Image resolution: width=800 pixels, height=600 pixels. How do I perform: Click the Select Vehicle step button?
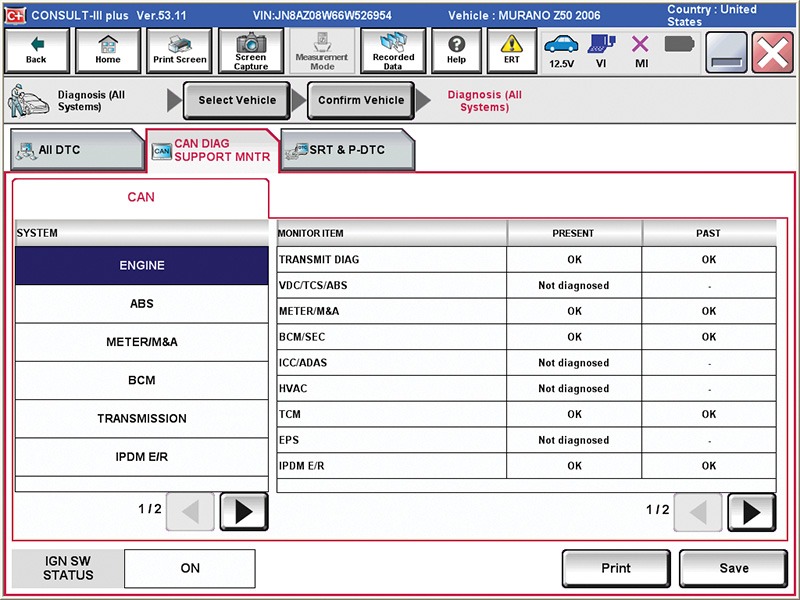(237, 101)
